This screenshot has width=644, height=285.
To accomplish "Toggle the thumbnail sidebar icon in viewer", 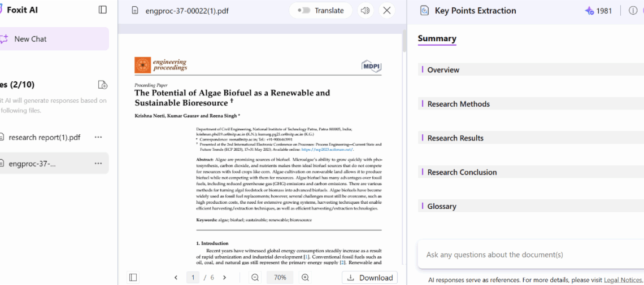I will pos(133,277).
